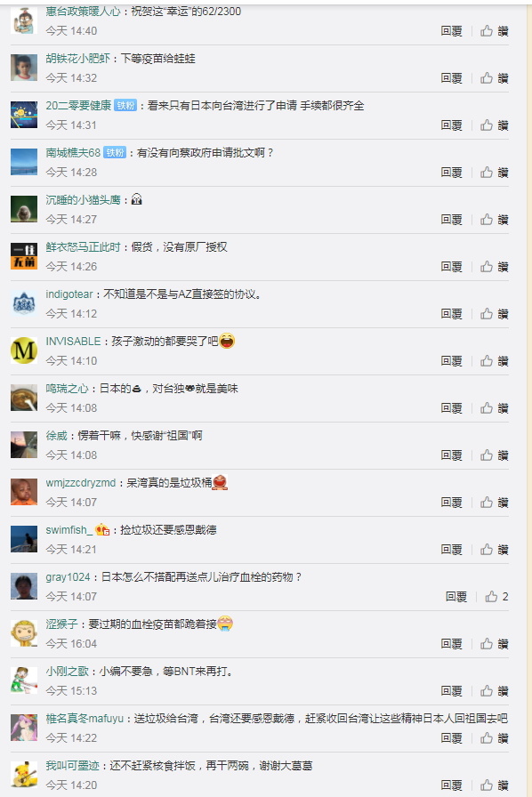Like 徐威's comment at 14:08
The width and height of the screenshot is (532, 797).
(x=494, y=455)
